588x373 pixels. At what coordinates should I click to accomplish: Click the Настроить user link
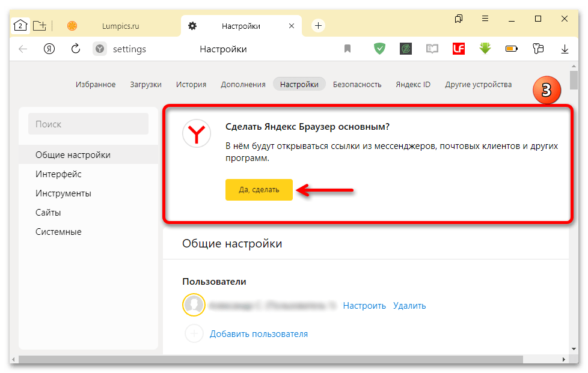(x=364, y=306)
